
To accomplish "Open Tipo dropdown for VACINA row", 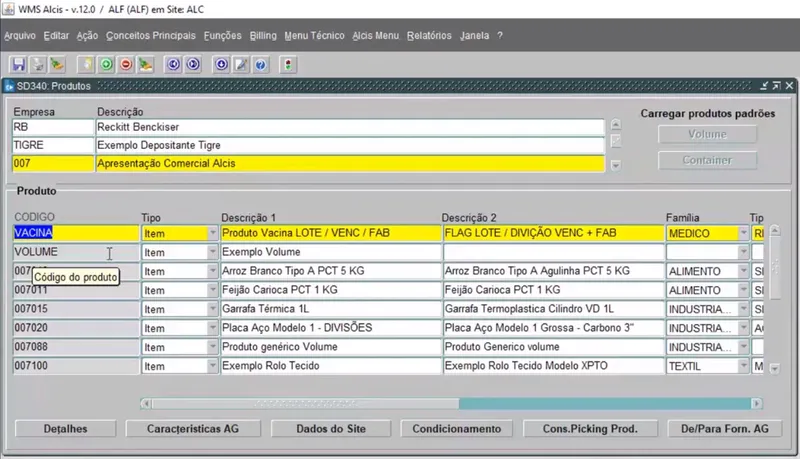I will click(x=213, y=233).
